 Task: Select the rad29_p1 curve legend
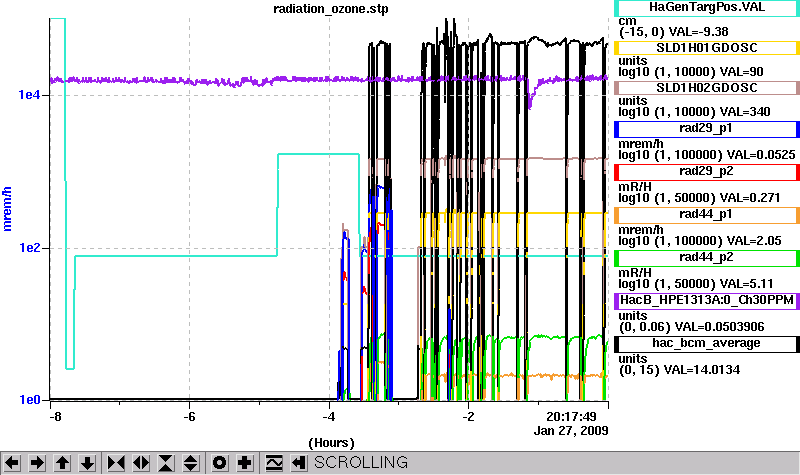click(707, 129)
